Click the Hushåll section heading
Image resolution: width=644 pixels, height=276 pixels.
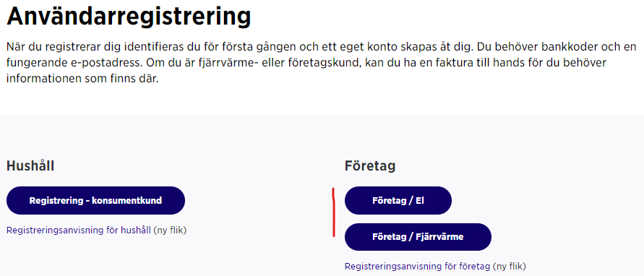pos(30,166)
